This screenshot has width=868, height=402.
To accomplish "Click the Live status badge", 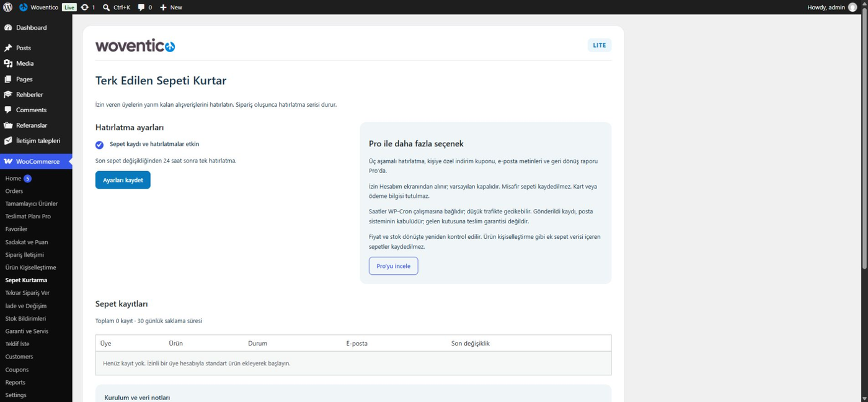I will click(69, 7).
